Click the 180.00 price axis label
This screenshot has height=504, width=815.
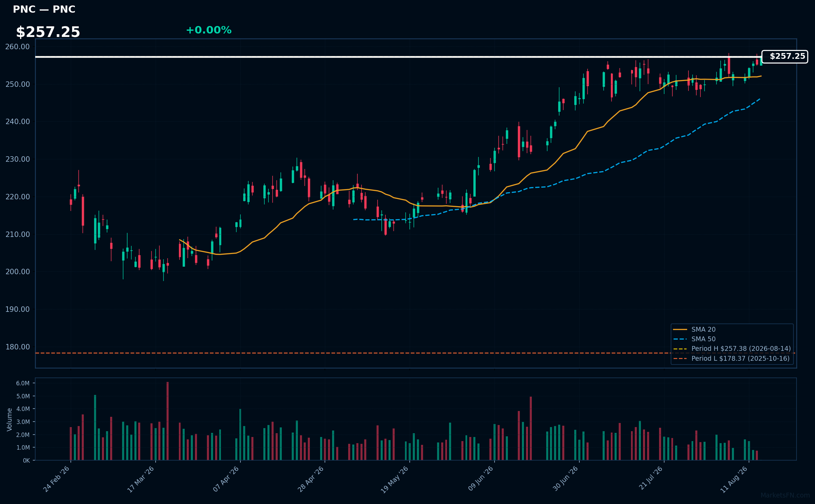17,347
